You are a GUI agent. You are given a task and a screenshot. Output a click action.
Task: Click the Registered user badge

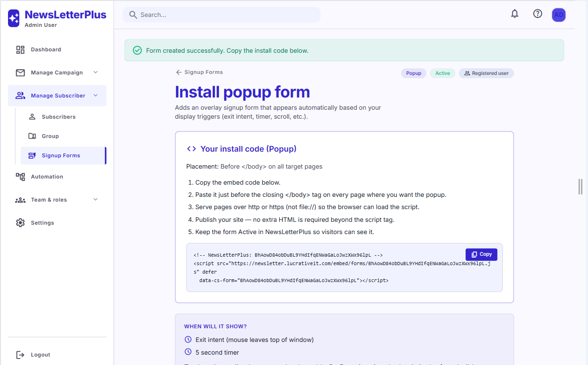(x=486, y=73)
